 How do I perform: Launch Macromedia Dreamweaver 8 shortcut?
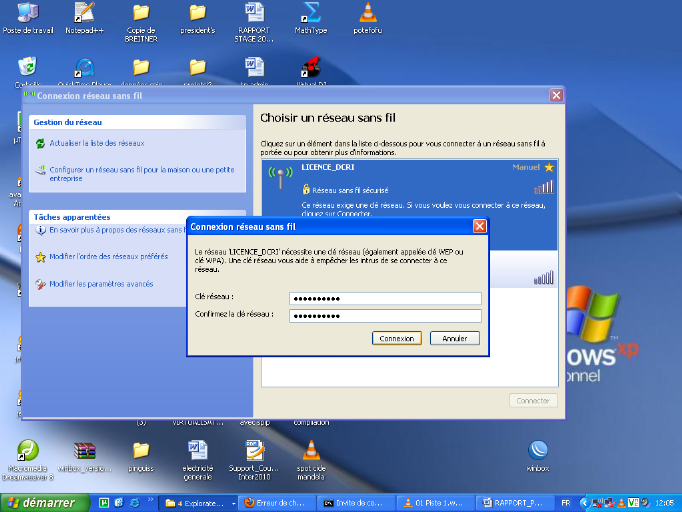click(28, 459)
